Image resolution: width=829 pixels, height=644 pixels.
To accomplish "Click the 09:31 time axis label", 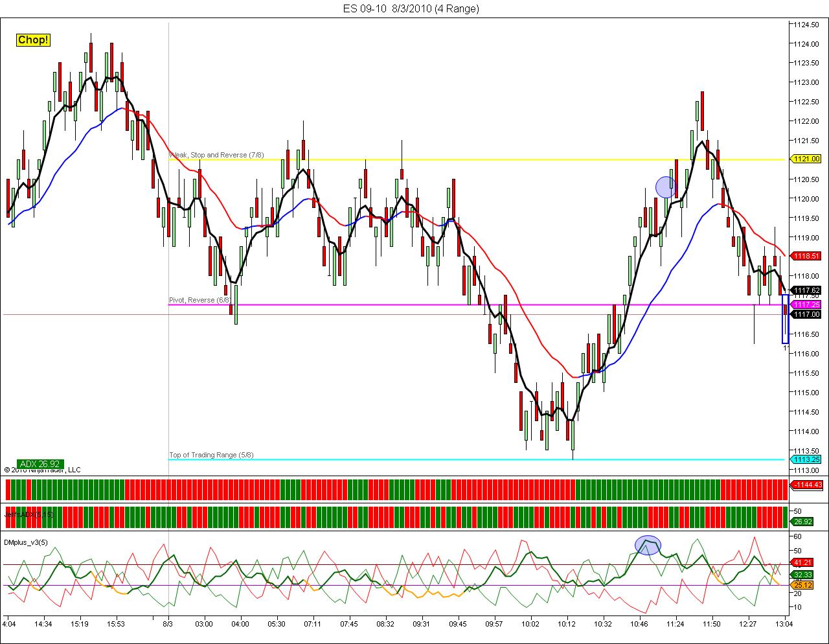I will pos(422,624).
